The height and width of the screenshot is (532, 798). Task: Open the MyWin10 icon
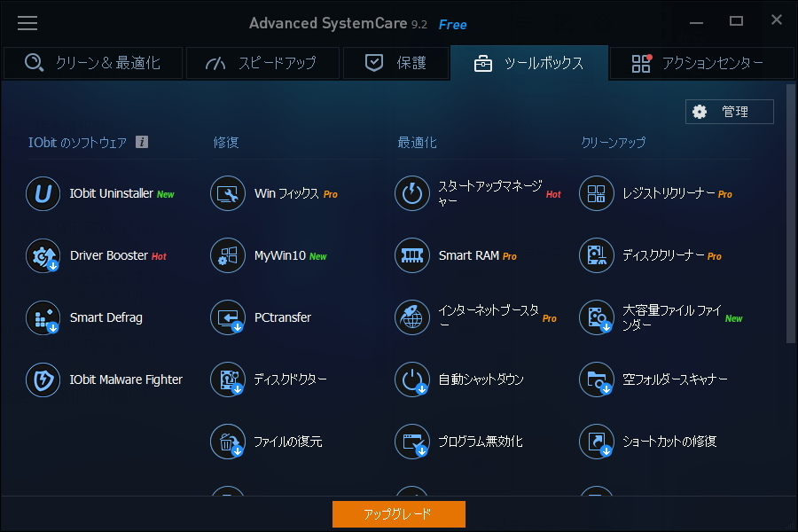[228, 255]
